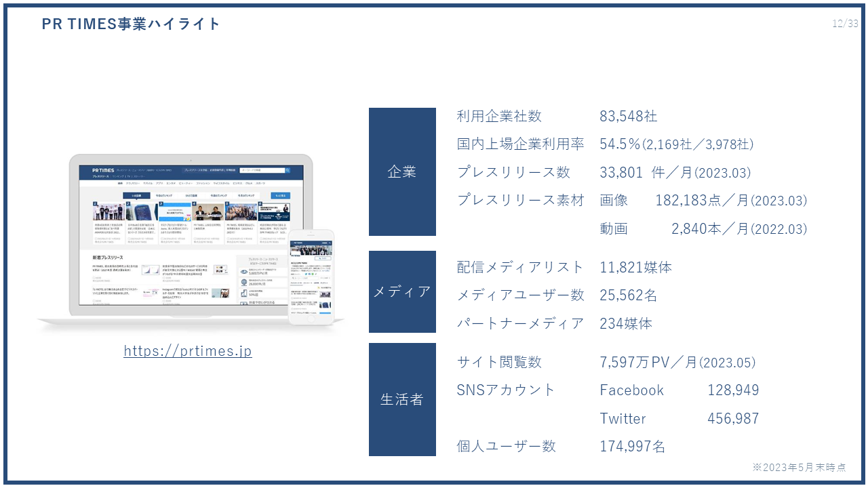This screenshot has height=488, width=868.
Task: Click the "54.5%(2,169社／3,978社)" value
Action: coord(677,144)
